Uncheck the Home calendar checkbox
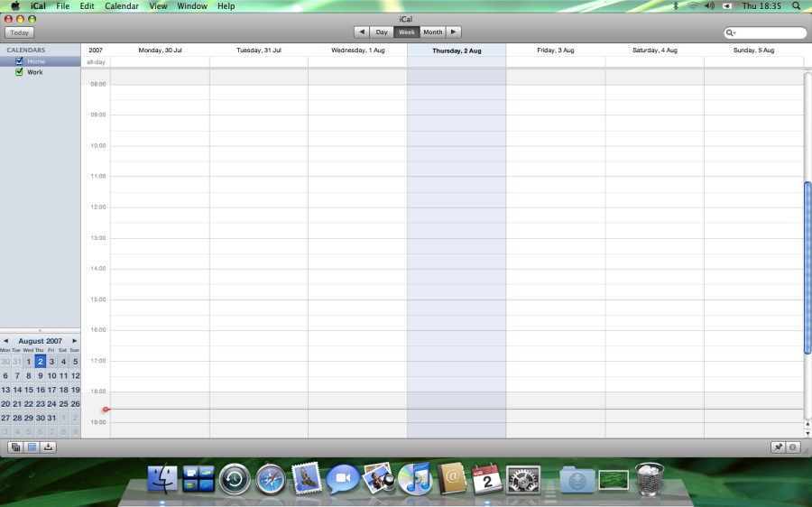 [19, 61]
